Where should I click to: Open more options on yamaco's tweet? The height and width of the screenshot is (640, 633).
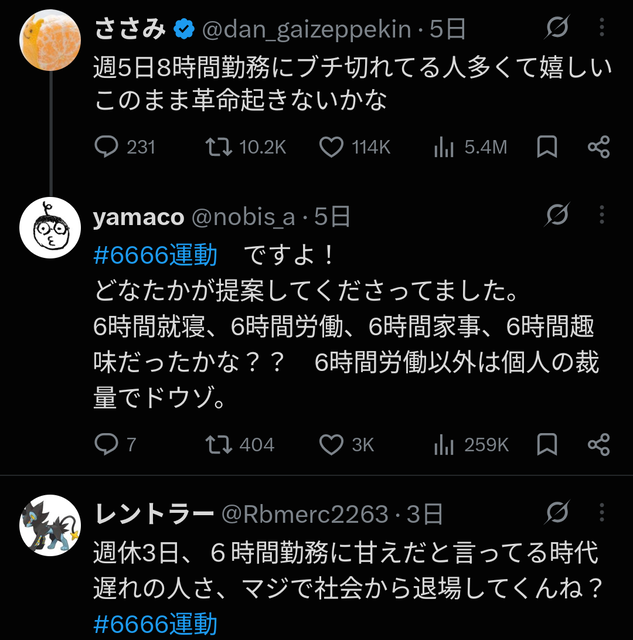coord(602,215)
